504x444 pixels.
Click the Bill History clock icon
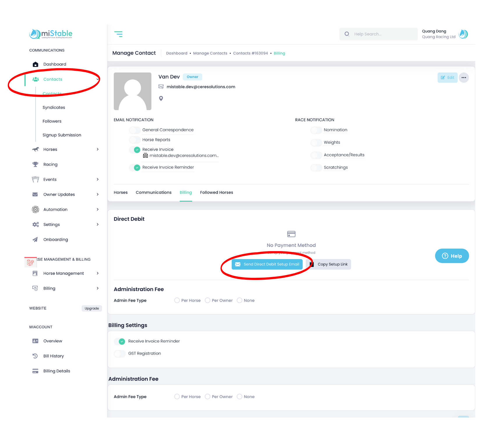tap(35, 356)
